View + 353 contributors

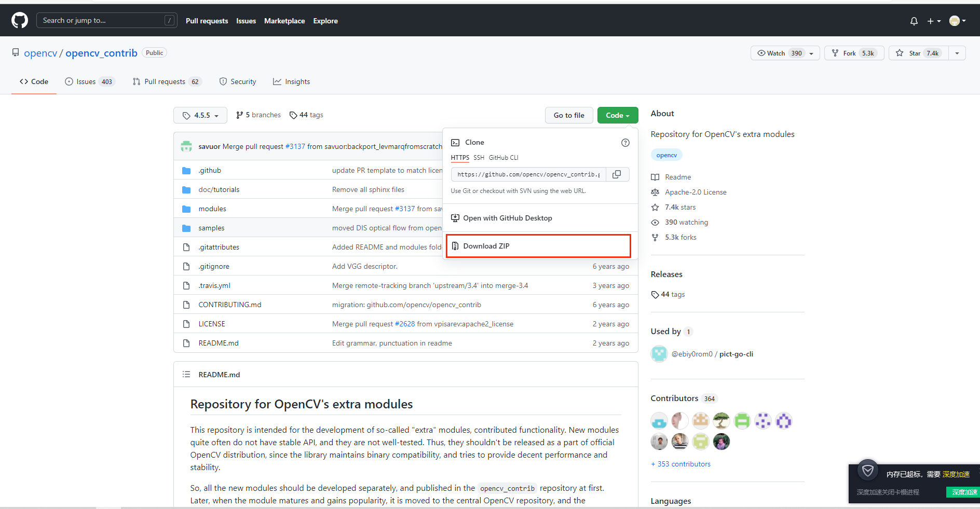pyautogui.click(x=680, y=464)
